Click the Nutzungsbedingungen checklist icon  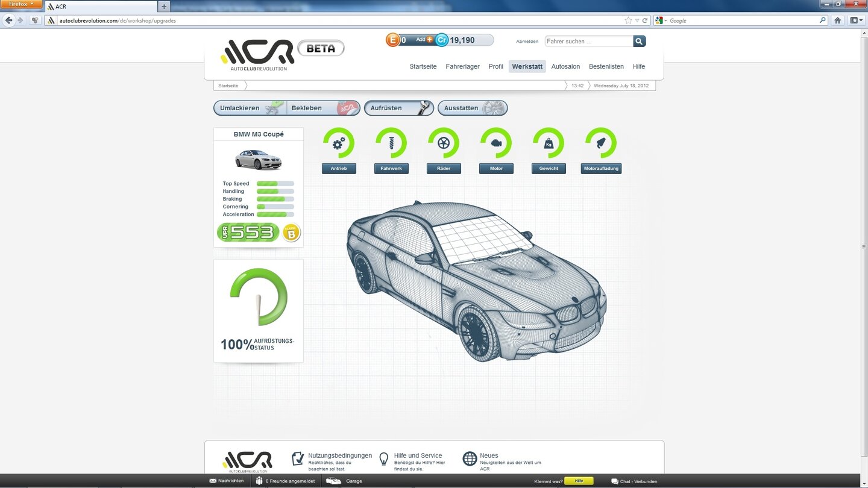[298, 458]
